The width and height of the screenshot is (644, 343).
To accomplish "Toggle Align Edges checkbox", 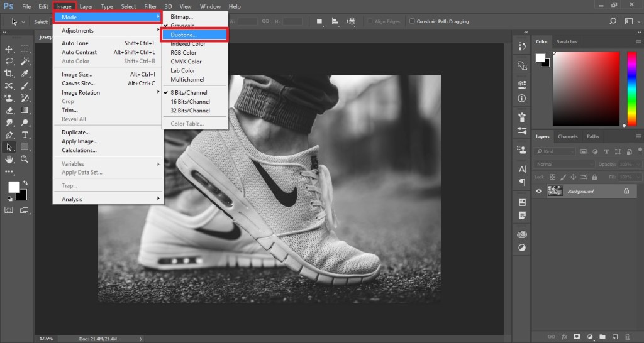I will click(370, 21).
